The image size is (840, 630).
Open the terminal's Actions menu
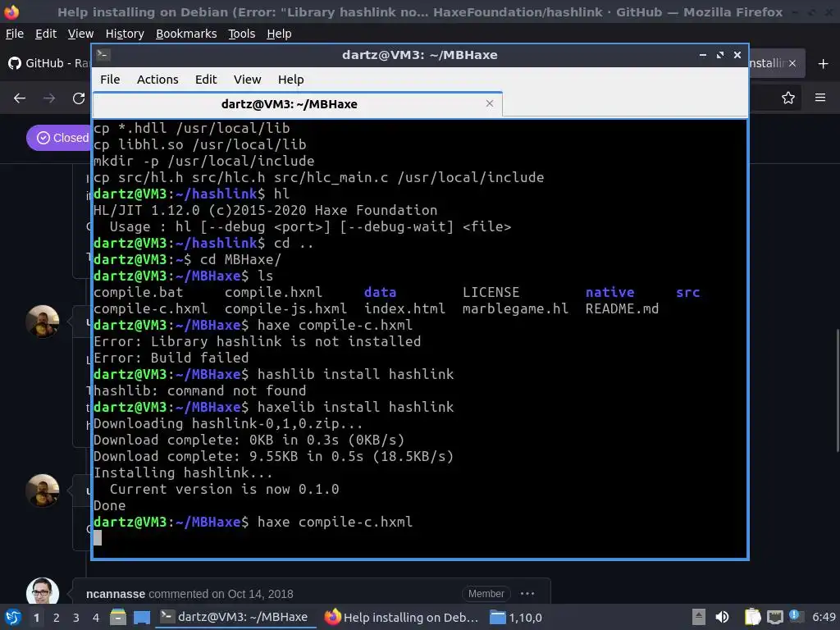click(x=157, y=80)
